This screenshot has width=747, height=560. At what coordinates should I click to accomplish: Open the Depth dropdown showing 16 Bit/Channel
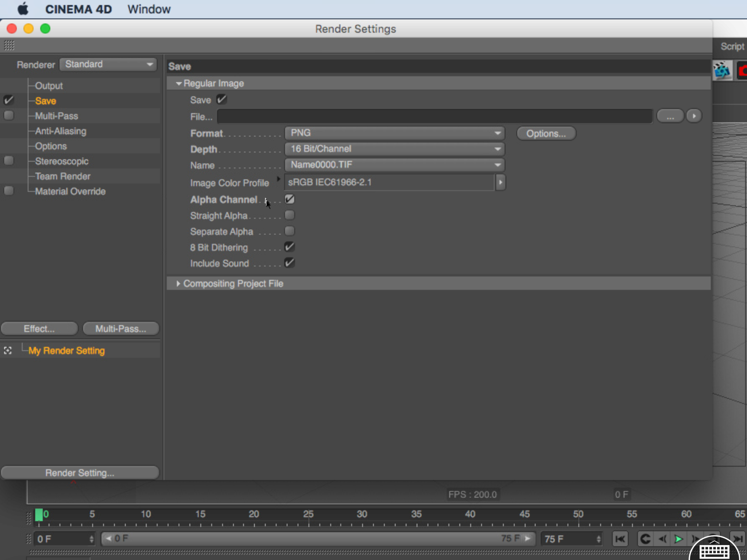point(394,149)
